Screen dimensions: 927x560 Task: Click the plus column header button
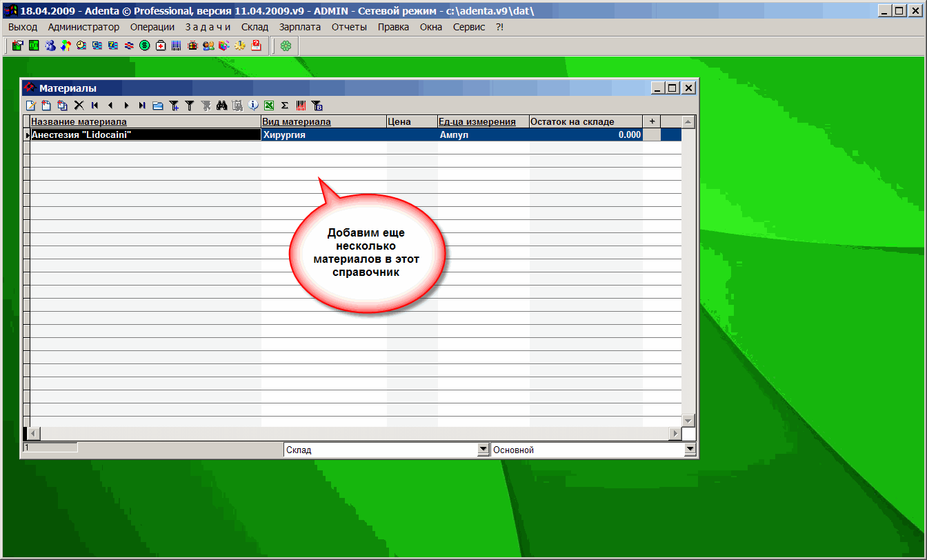[x=652, y=121]
